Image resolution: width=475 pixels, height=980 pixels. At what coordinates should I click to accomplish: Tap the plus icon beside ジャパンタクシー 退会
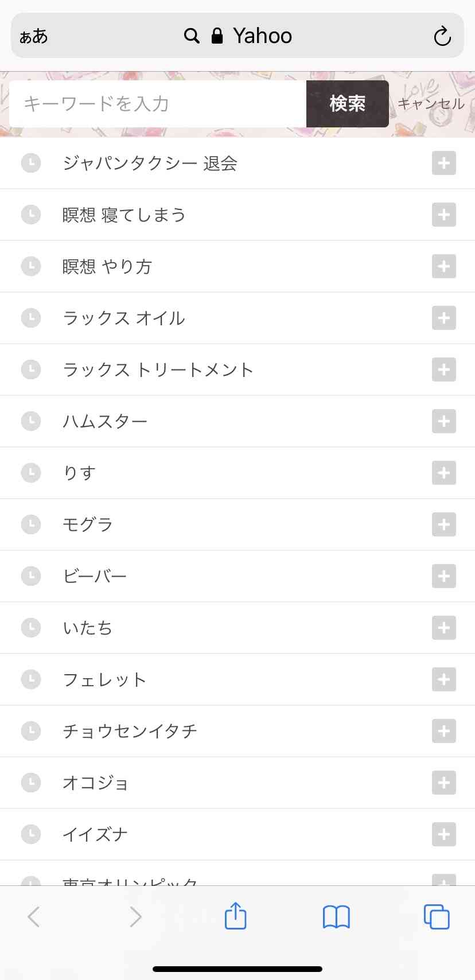(443, 163)
